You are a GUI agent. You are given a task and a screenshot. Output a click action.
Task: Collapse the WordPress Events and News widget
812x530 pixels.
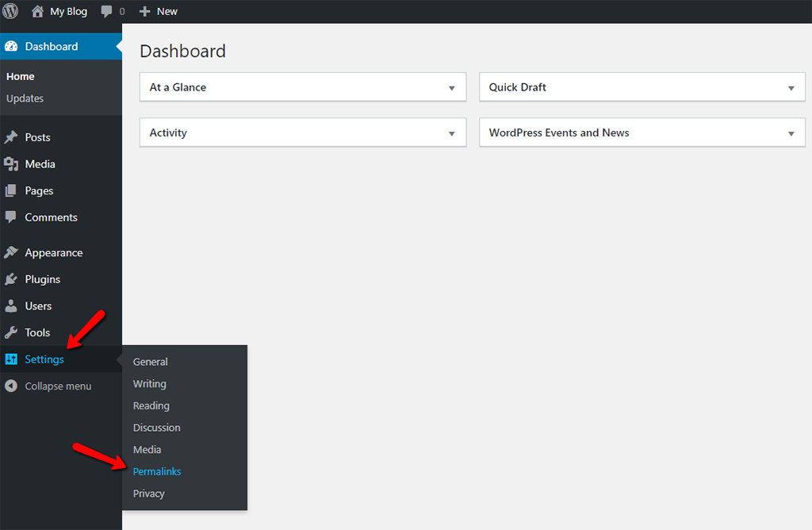tap(791, 132)
